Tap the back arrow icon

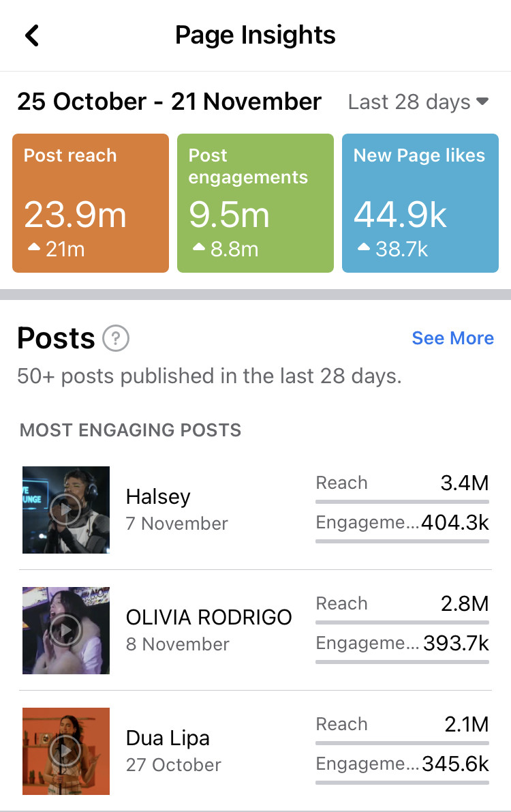(x=32, y=35)
